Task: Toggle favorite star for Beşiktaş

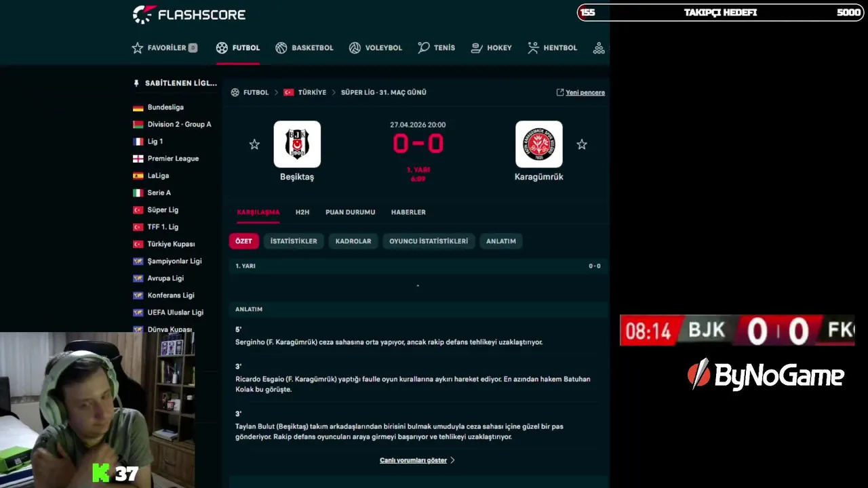Action: click(x=254, y=144)
